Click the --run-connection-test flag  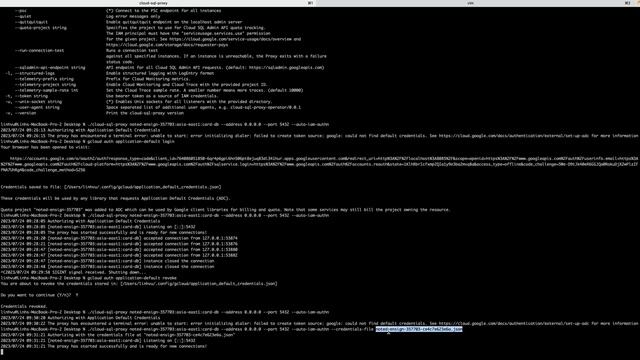[40, 51]
